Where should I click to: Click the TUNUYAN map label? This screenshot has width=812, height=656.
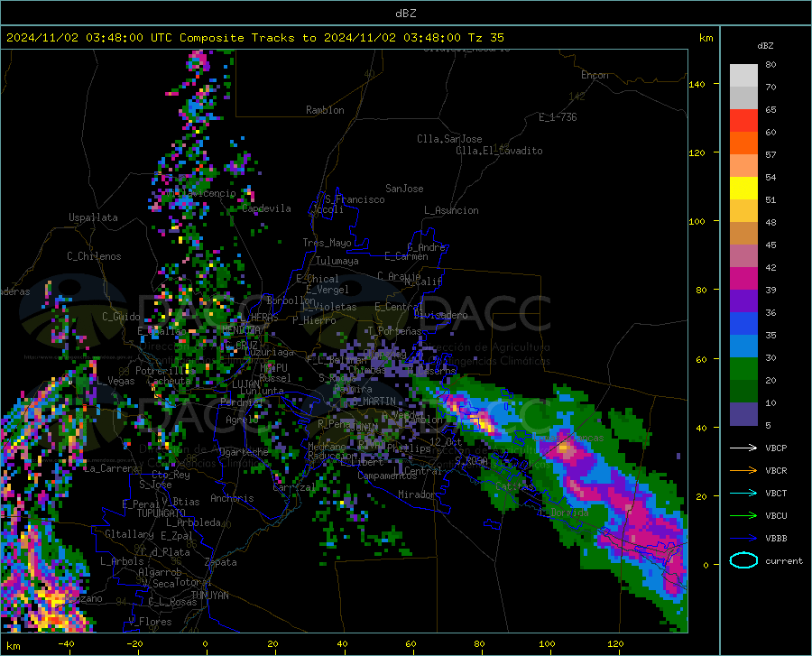coord(209,596)
